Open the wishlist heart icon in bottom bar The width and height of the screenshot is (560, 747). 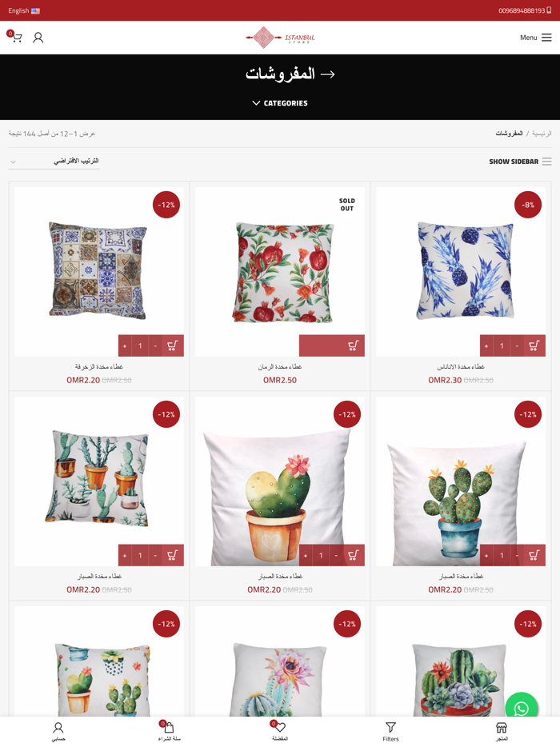click(x=279, y=731)
